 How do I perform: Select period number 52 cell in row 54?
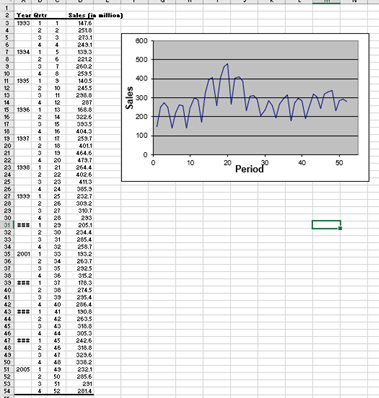coord(57,391)
